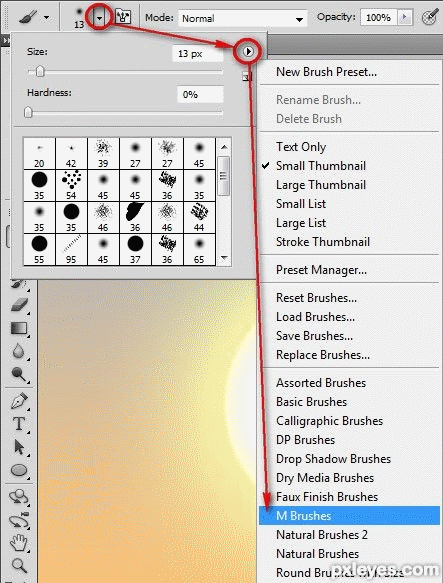This screenshot has width=443, height=583.
Task: Select the textured brush sized 44
Action: [199, 218]
